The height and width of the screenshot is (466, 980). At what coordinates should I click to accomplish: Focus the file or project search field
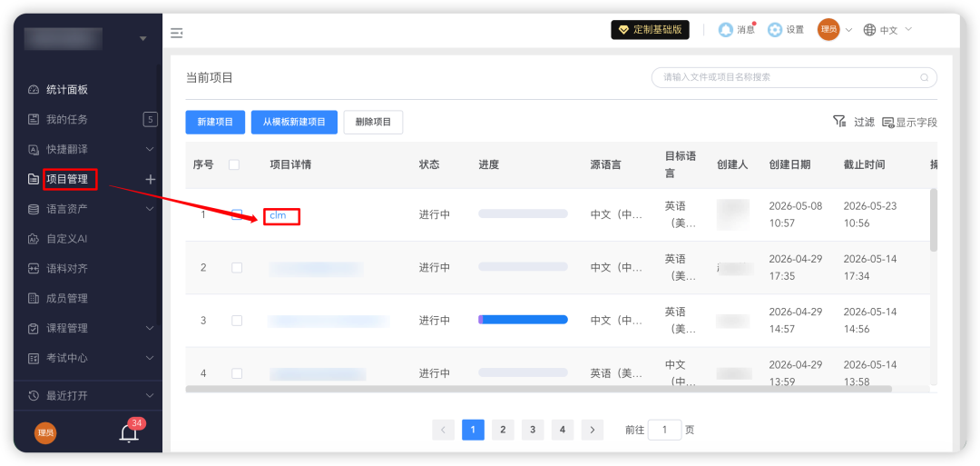(x=794, y=77)
